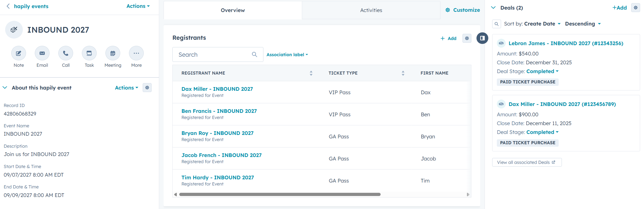Click the Event Name value INBOUND 2027
Screen dimensions: 644x209
coord(23,134)
